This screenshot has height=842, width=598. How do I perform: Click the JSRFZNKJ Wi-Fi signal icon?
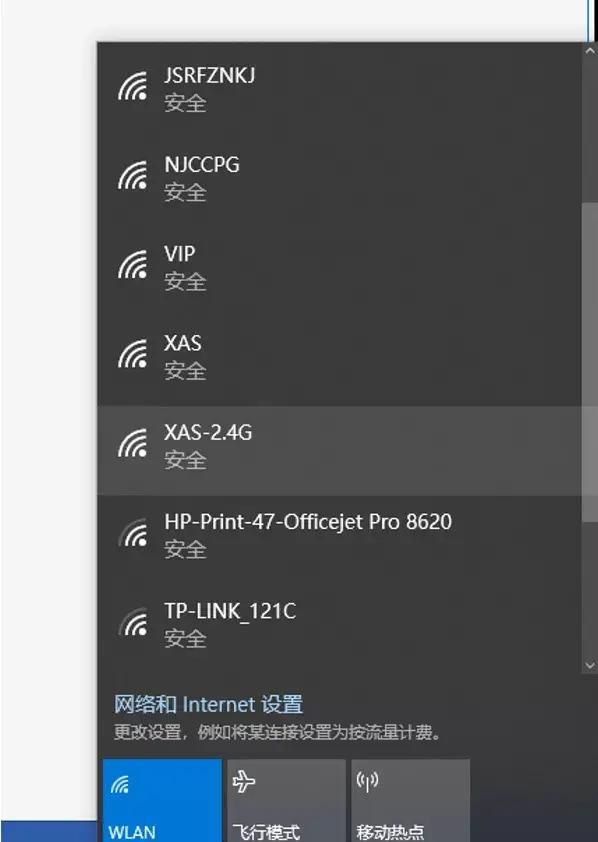click(133, 86)
